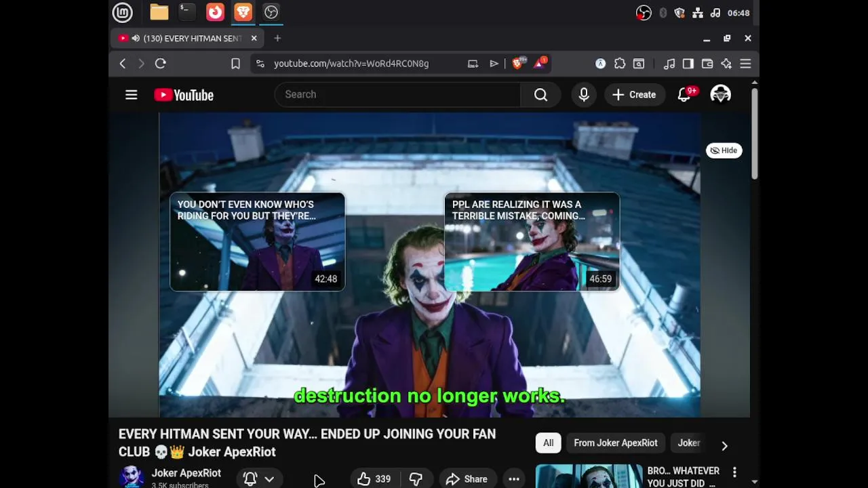Launch the Terminal from the panel

[187, 12]
